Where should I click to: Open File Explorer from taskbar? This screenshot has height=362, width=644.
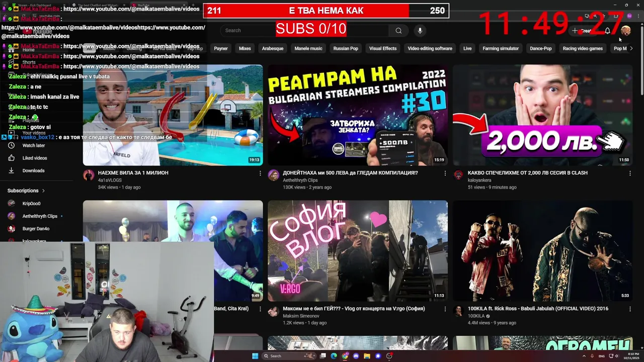[367, 356]
